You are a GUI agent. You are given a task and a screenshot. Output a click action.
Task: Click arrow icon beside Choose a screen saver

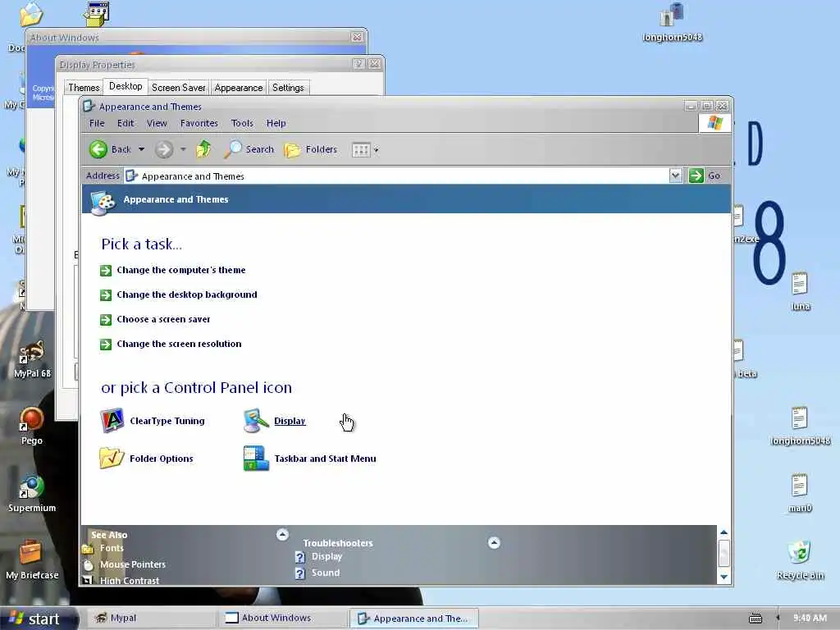106,320
